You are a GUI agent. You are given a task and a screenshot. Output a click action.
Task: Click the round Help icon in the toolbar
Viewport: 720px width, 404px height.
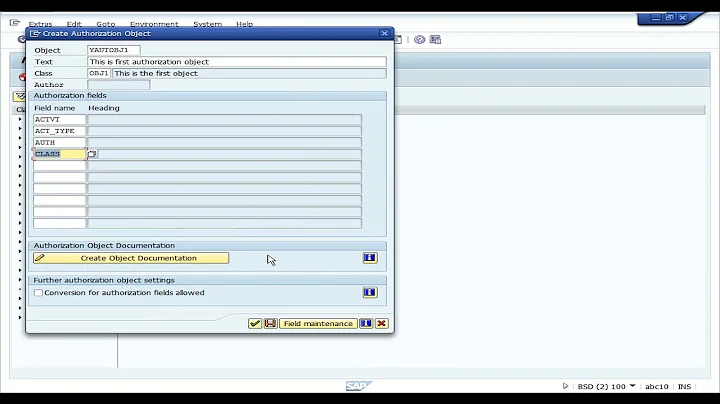tap(419, 39)
